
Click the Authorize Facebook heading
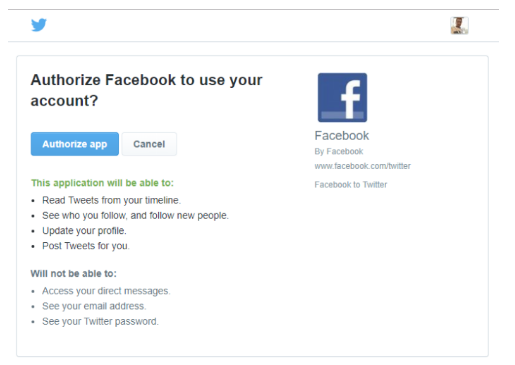[147, 90]
